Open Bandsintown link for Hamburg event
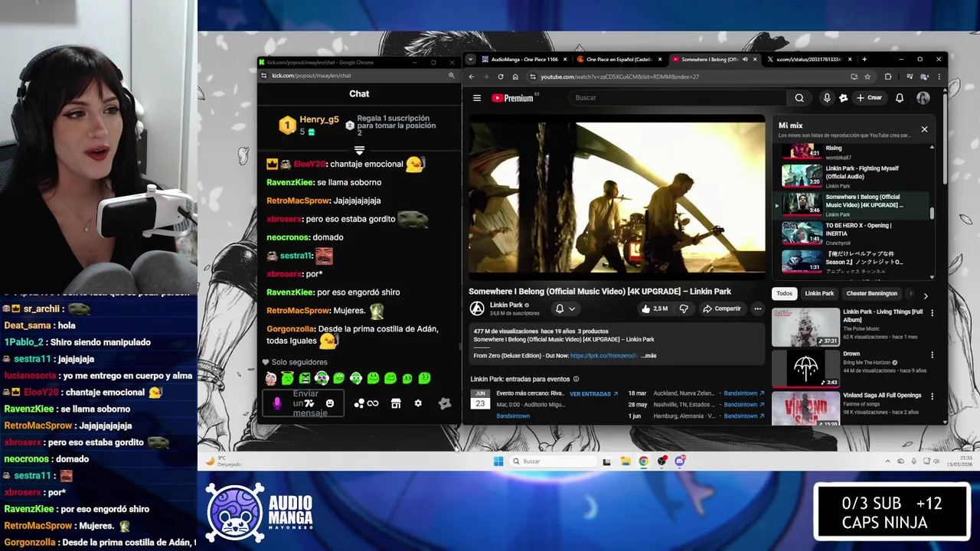 744,416
